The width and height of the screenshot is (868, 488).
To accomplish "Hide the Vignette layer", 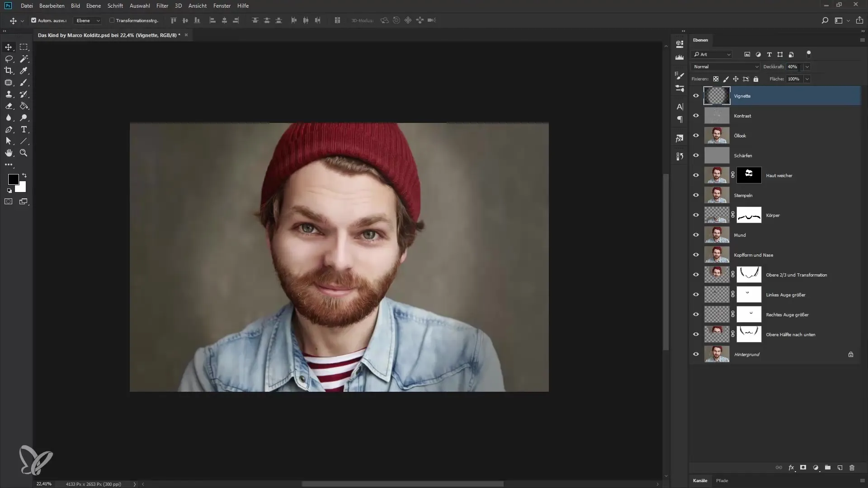I will click(696, 96).
